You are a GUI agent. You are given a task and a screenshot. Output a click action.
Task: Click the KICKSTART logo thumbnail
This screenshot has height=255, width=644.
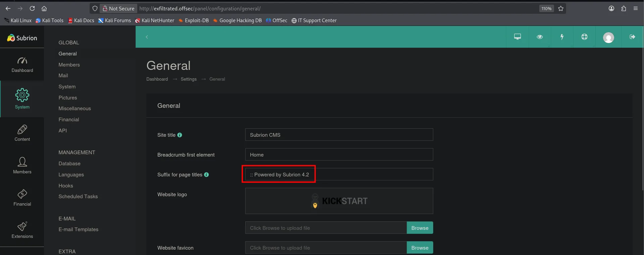coord(339,201)
